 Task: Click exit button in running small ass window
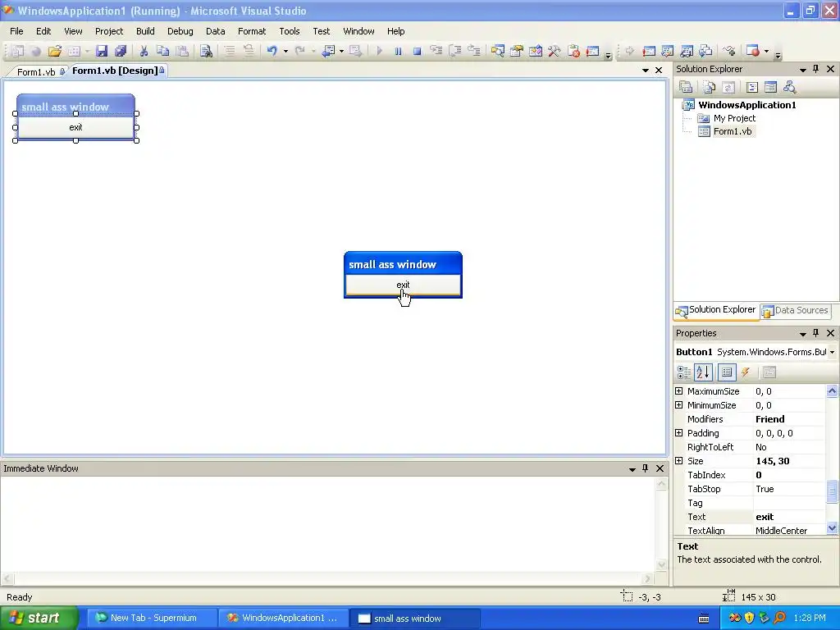(x=403, y=285)
